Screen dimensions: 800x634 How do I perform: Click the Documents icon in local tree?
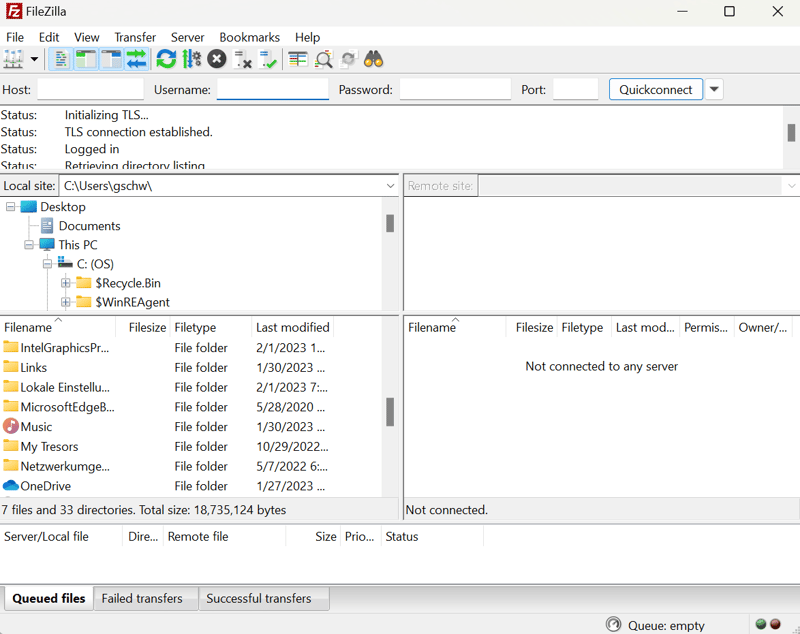click(47, 225)
